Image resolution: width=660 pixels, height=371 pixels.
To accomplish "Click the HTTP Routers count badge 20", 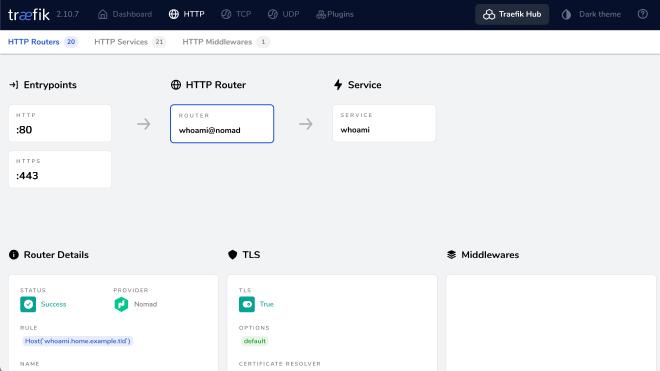I will click(71, 42).
